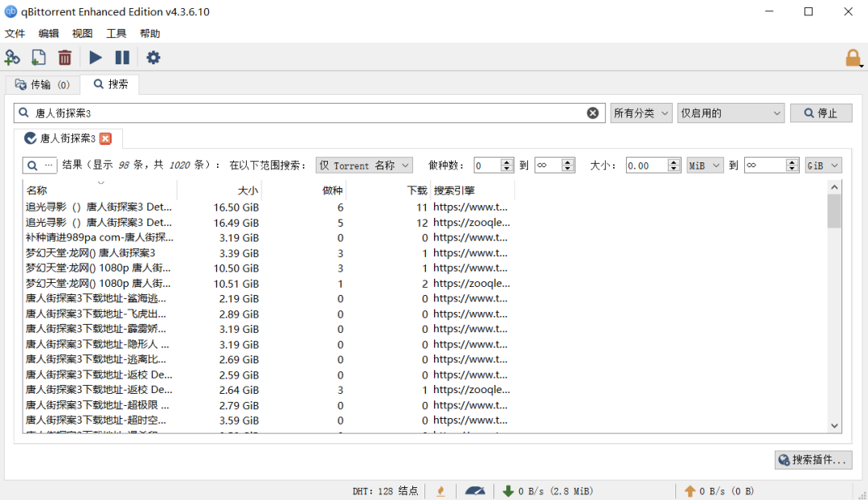
Task: Click the scrollbar up arrow
Action: (x=834, y=187)
